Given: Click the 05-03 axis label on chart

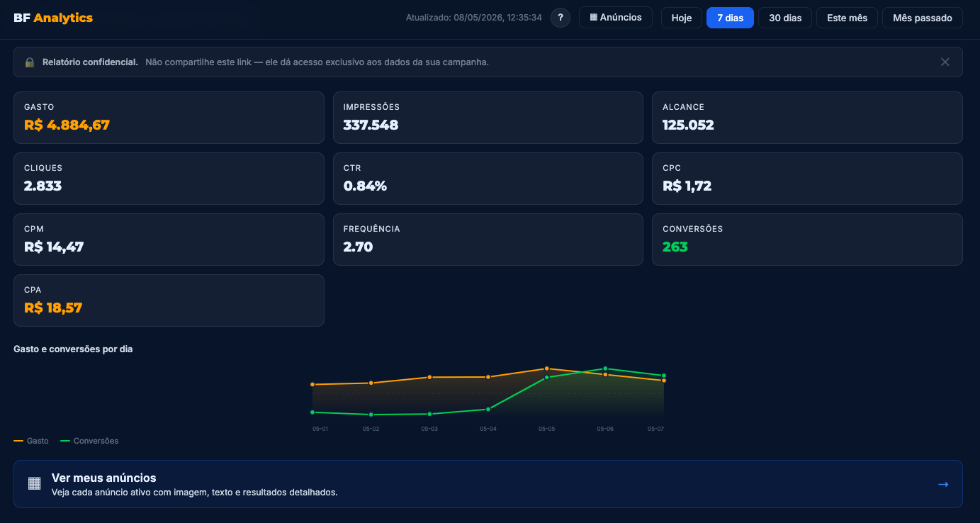Looking at the screenshot, I should (429, 429).
